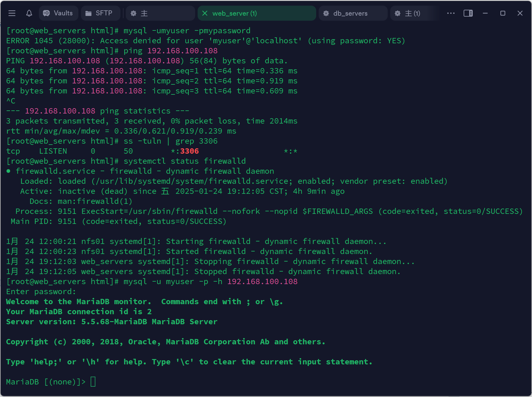Click 'Main PID: 9151' line
The height and width of the screenshot is (397, 532).
coord(119,221)
